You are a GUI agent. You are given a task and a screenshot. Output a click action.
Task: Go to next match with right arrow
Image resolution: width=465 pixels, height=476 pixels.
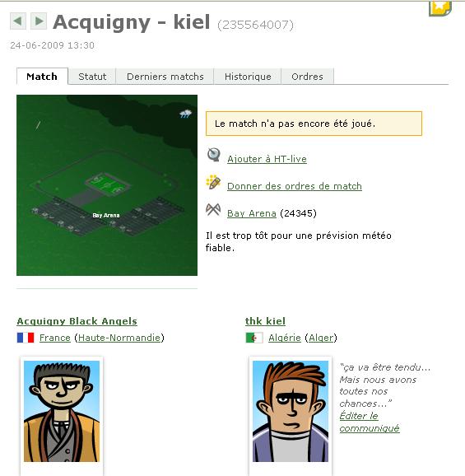click(39, 21)
